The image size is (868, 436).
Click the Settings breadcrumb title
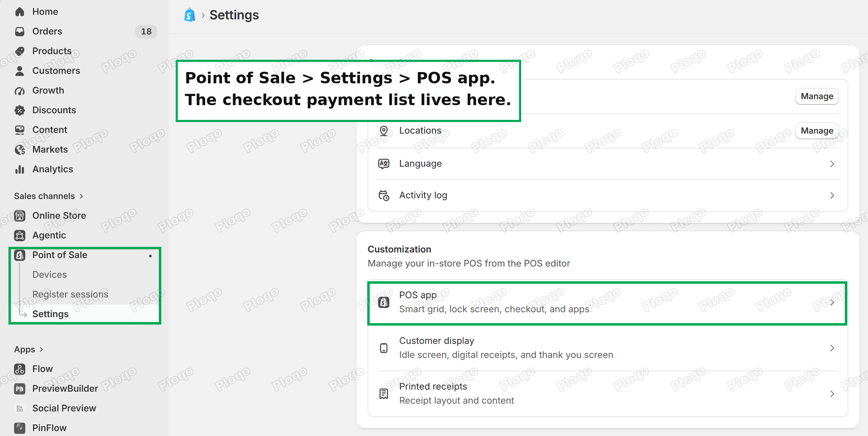234,15
